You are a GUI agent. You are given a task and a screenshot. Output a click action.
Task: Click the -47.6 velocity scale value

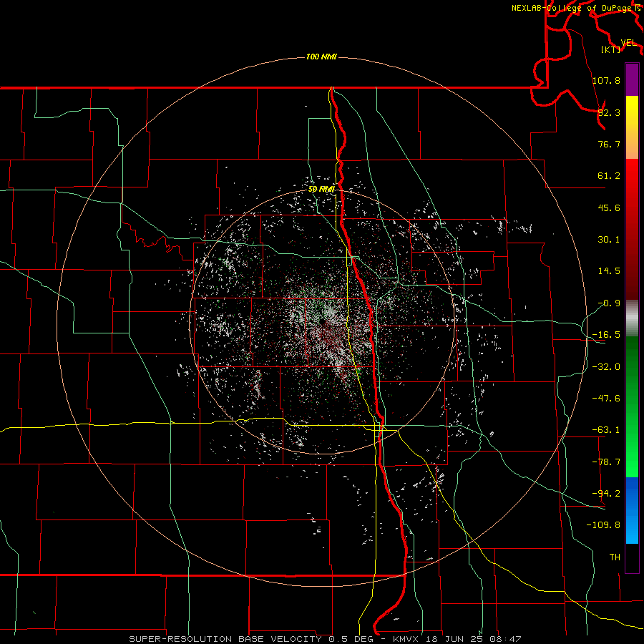point(606,399)
